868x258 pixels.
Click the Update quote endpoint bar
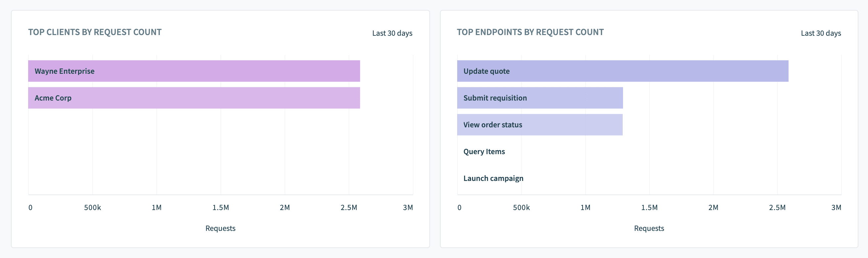[x=622, y=71]
